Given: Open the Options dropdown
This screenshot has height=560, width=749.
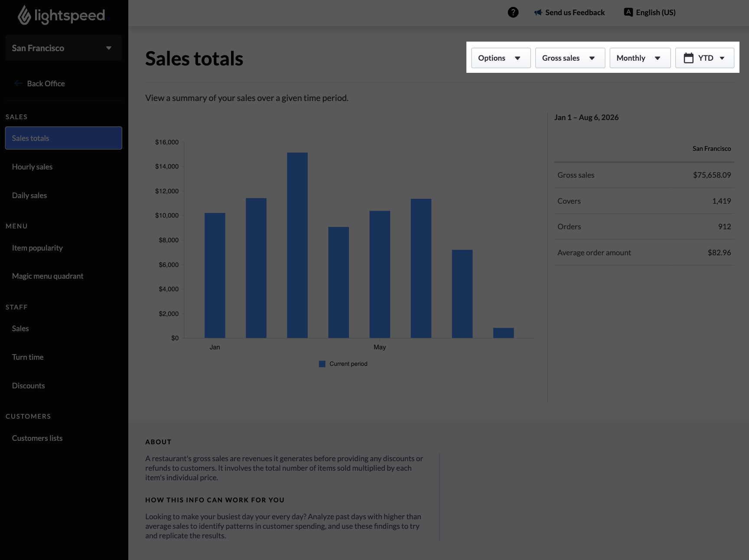Looking at the screenshot, I should [x=501, y=58].
